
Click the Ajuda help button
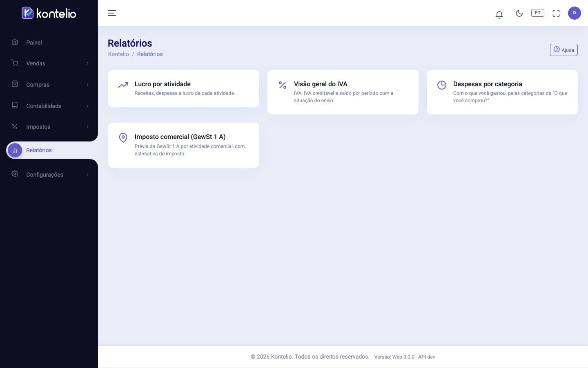click(x=564, y=50)
